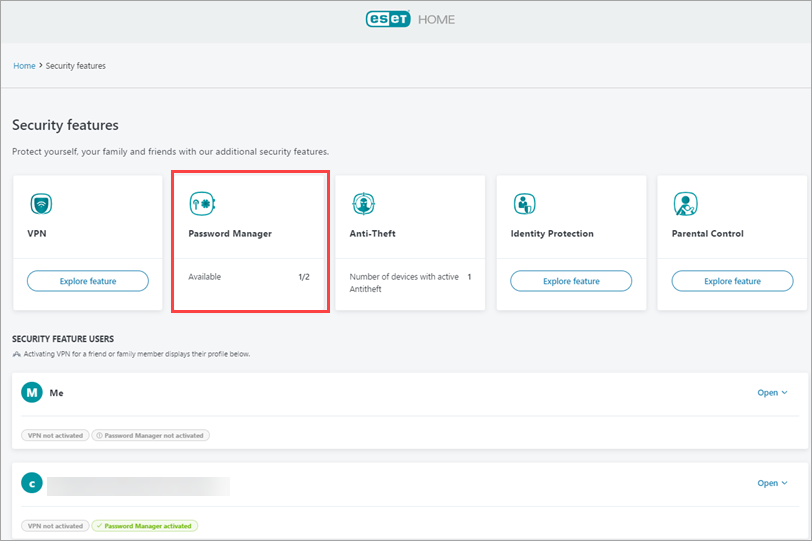Open the Anti-Theft card
812x541 pixels.
[410, 242]
